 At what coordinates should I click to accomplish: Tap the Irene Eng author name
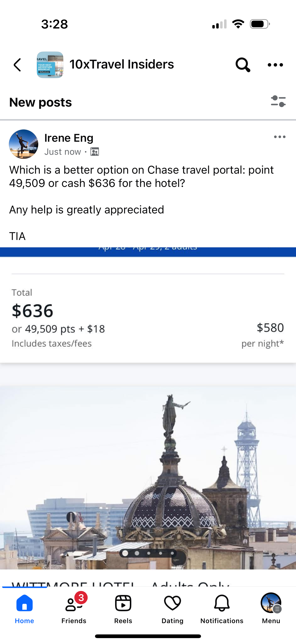69,138
